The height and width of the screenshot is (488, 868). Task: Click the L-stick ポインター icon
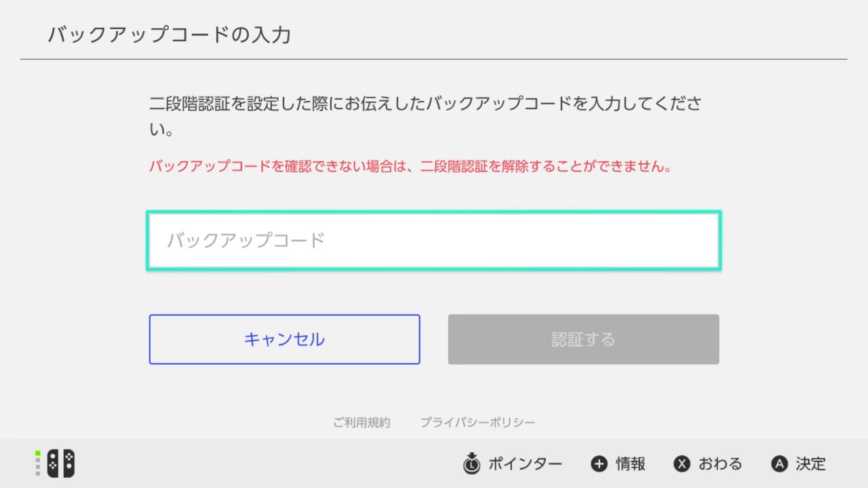point(471,463)
